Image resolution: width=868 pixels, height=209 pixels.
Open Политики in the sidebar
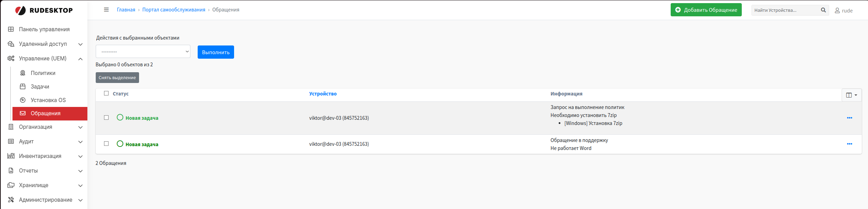[x=43, y=73]
